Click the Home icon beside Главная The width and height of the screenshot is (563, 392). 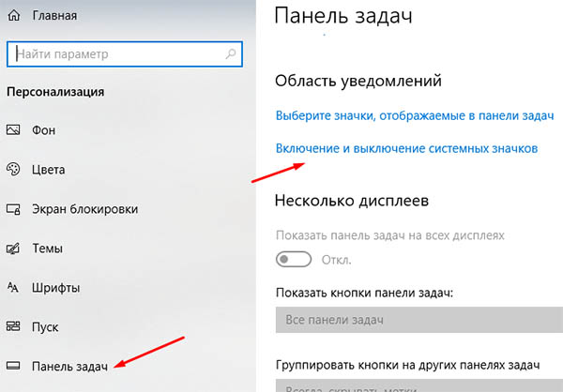coord(14,15)
